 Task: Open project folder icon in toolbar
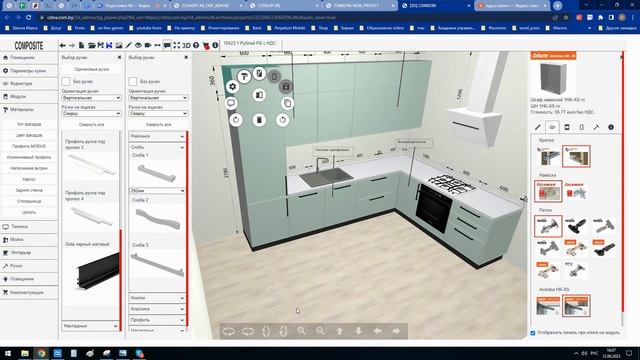click(91, 45)
